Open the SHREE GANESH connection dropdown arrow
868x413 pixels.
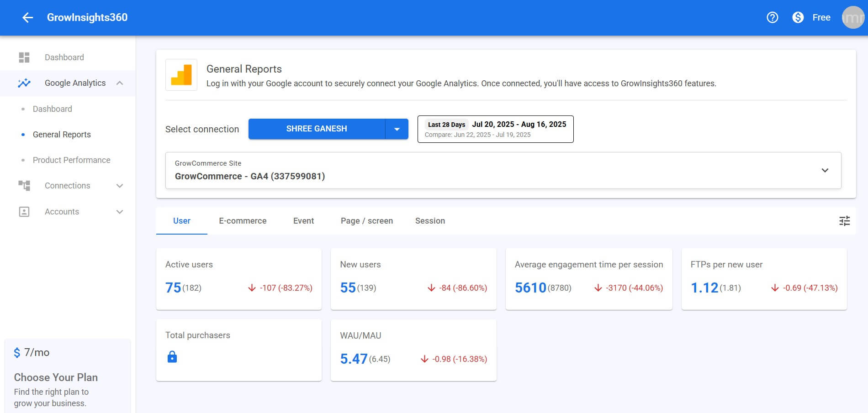[397, 129]
